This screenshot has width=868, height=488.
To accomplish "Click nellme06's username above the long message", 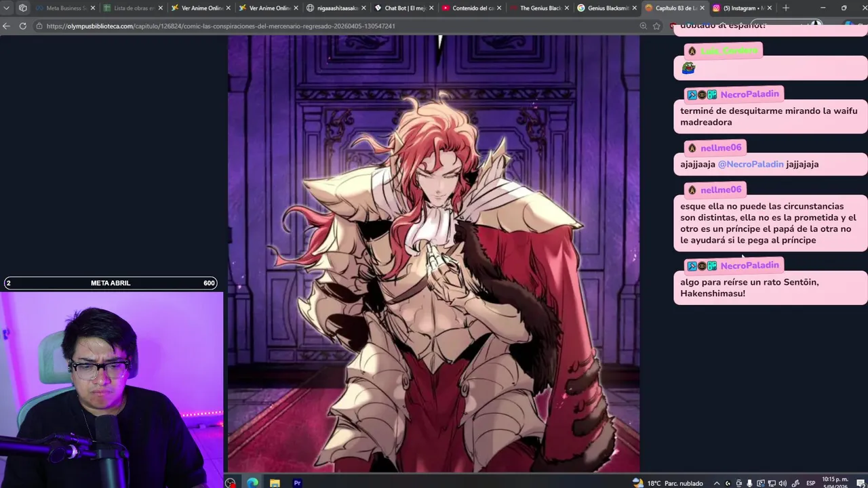I will [x=721, y=190].
